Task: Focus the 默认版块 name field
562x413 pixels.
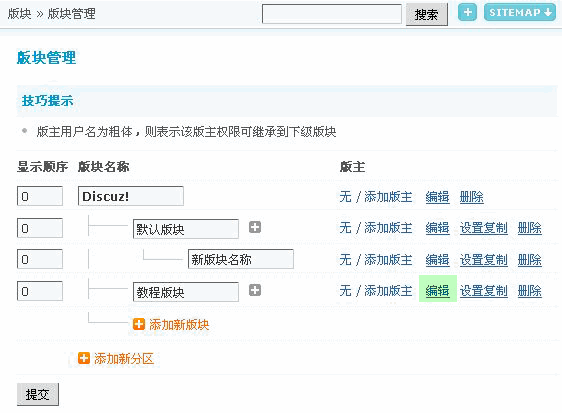Action: (186, 229)
